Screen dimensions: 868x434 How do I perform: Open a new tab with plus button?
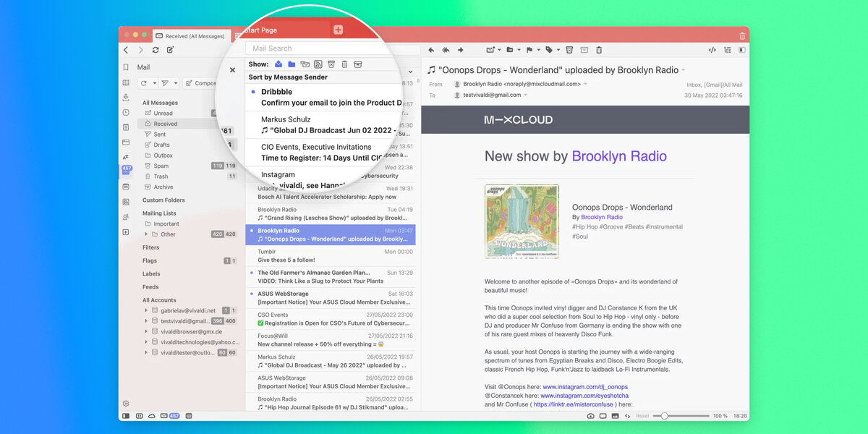(x=338, y=30)
